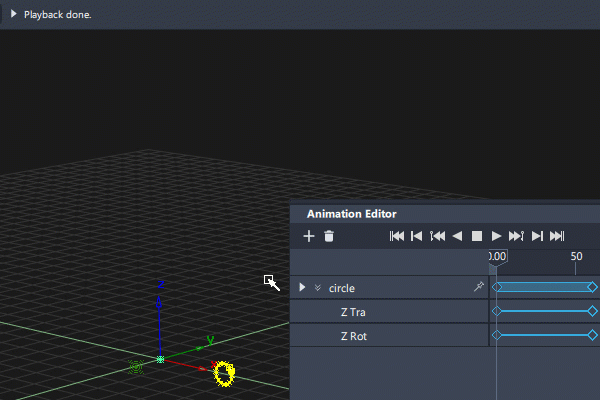600x400 pixels.
Task: Go to previous keyframe
Action: (437, 236)
